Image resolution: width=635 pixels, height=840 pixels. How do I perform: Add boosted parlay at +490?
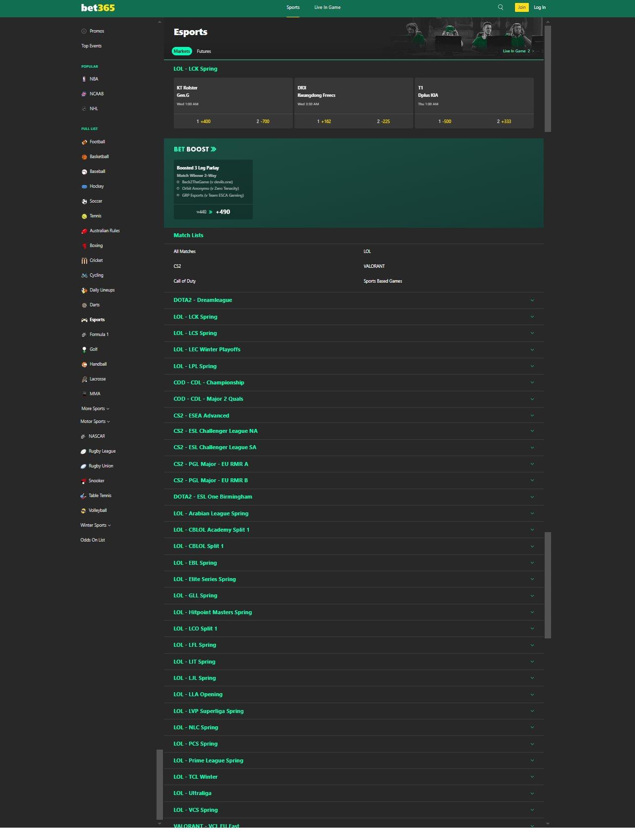pos(213,212)
